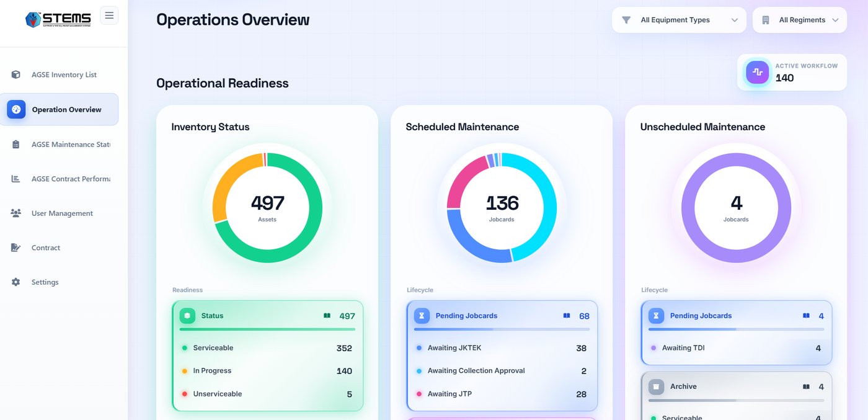Screen dimensions: 868x420
Task: Click the STEMS logo
Action: pos(58,19)
